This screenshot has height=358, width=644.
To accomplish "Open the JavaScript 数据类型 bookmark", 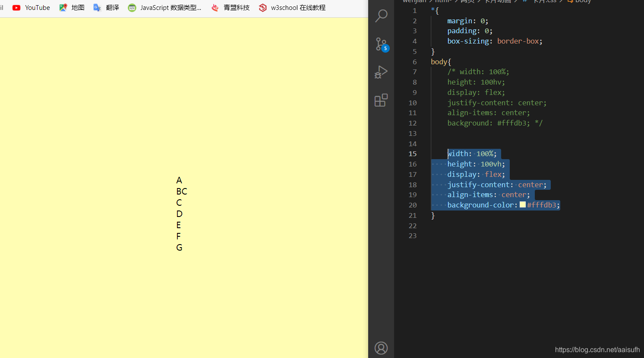I will pos(164,8).
